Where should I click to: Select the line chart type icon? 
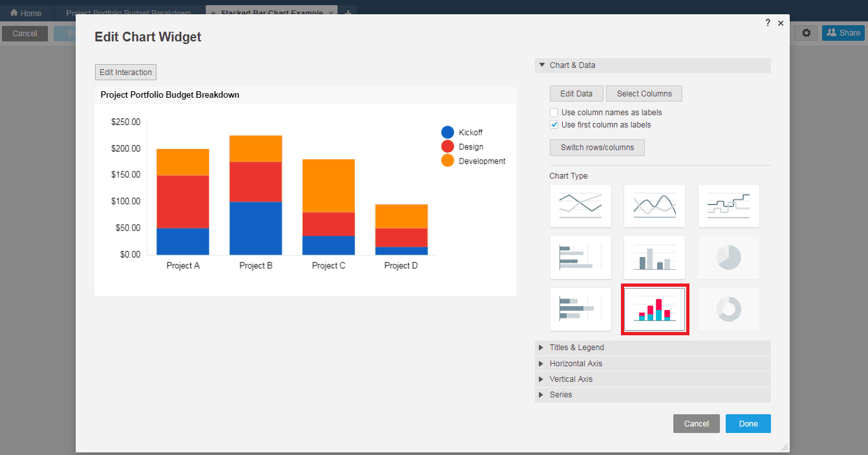(580, 206)
